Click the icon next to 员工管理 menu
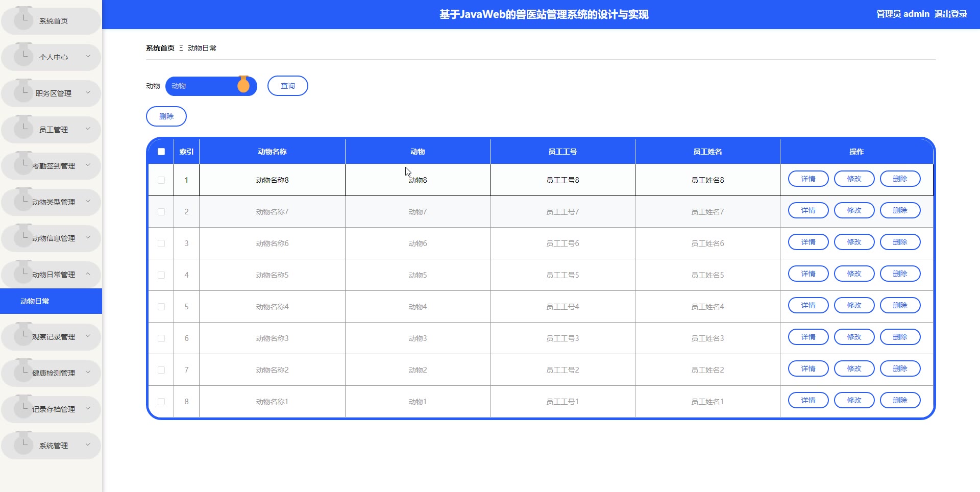980x492 pixels. point(23,128)
